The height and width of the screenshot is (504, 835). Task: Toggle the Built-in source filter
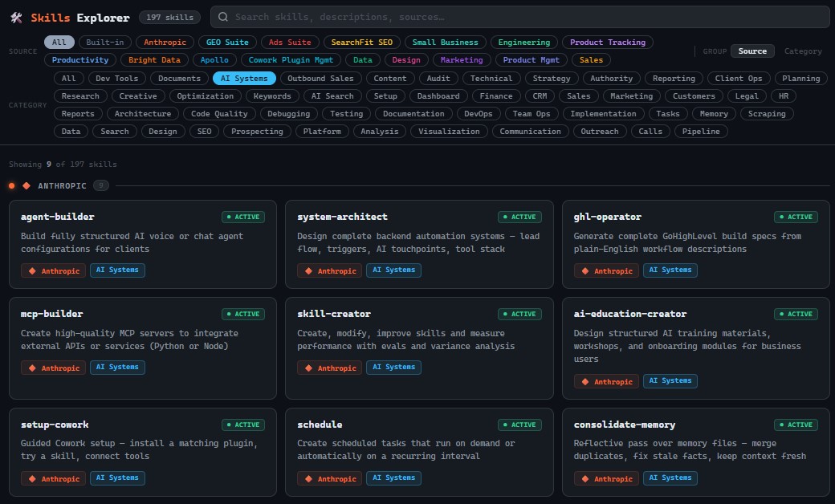[x=105, y=42]
